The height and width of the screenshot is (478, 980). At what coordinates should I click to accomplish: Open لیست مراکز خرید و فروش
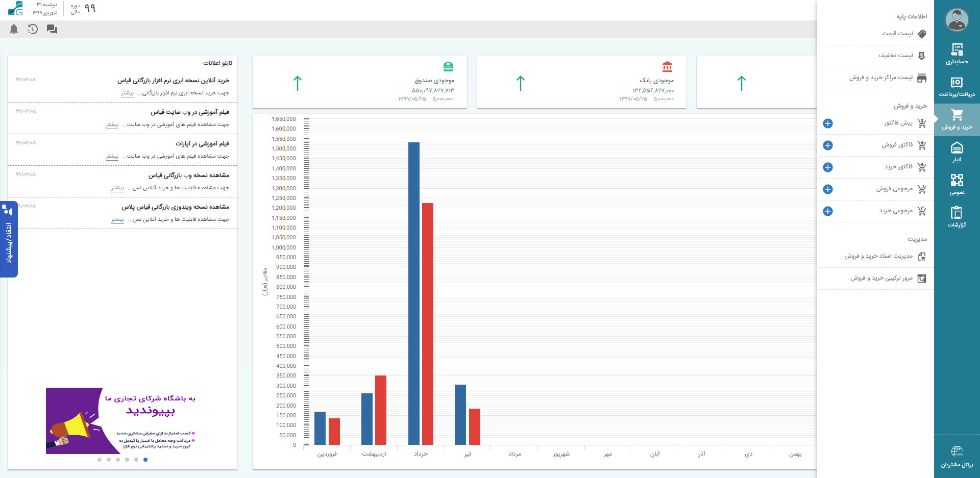[876, 78]
